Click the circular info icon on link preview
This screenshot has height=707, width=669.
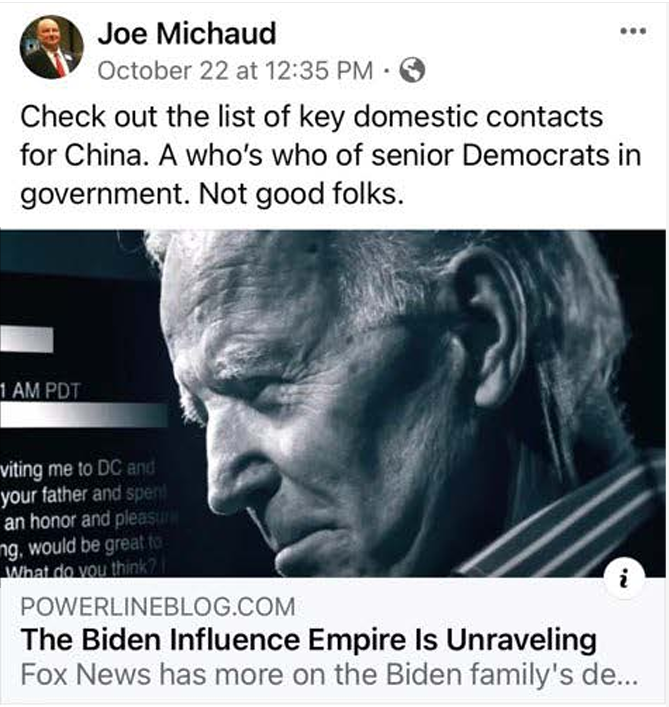pos(624,578)
